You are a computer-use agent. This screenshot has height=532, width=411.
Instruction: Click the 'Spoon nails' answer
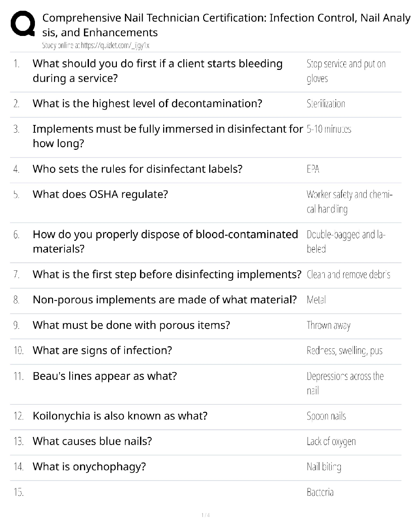[x=326, y=416]
